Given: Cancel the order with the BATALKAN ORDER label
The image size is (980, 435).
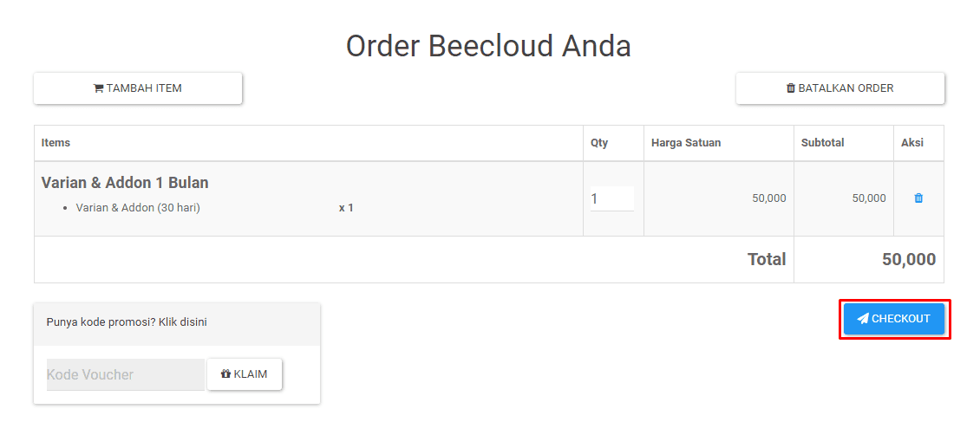Looking at the screenshot, I should [x=846, y=88].
